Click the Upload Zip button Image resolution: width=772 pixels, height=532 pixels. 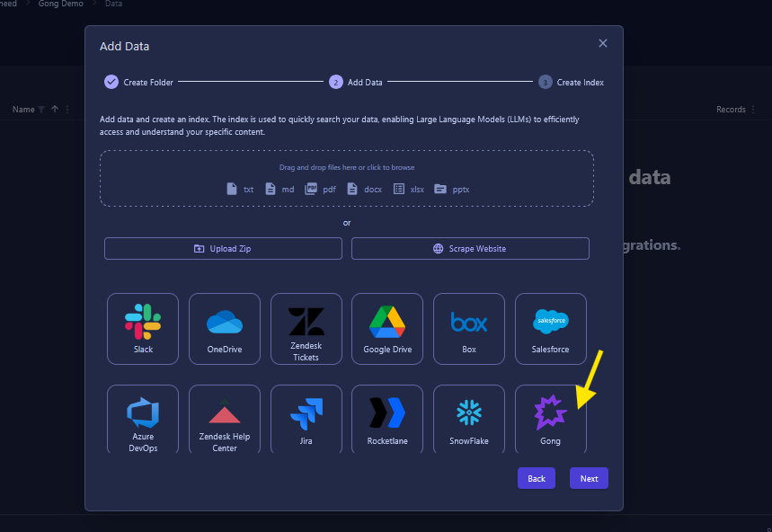pos(223,249)
